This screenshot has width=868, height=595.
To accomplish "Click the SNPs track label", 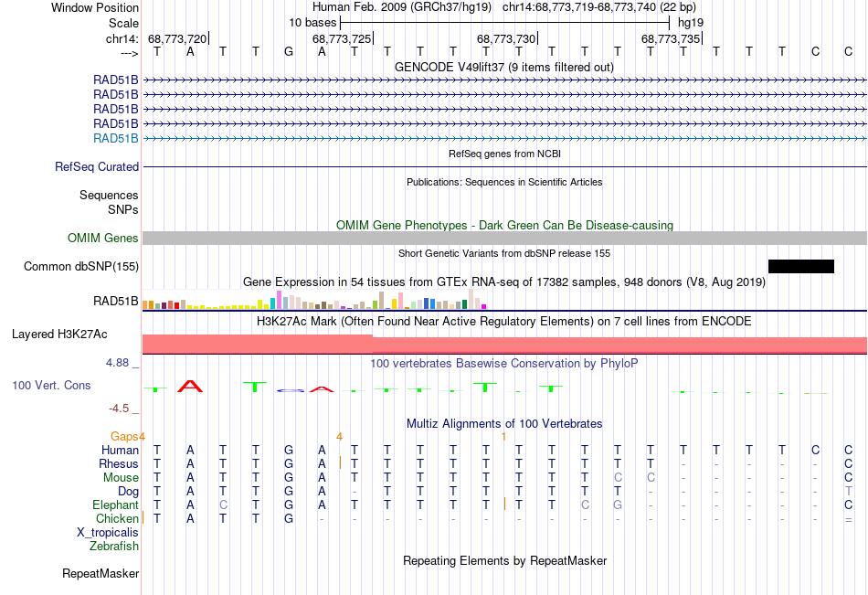I will (x=123, y=209).
